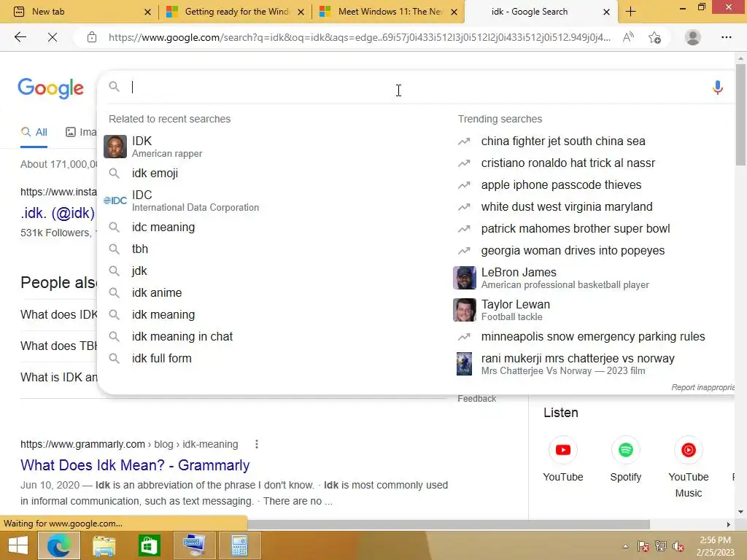The height and width of the screenshot is (560, 747).
Task: Open the Calculator taskbar icon
Action: pos(239,545)
